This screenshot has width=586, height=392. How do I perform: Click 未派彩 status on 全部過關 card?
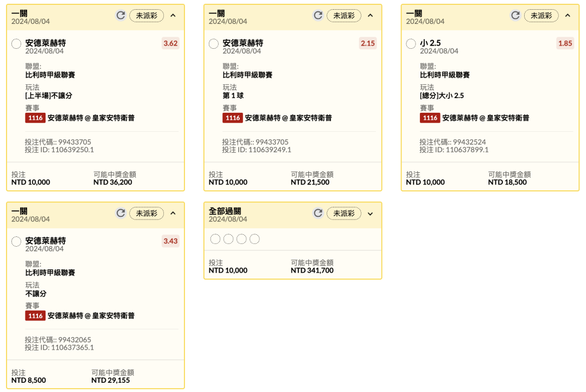[344, 214]
